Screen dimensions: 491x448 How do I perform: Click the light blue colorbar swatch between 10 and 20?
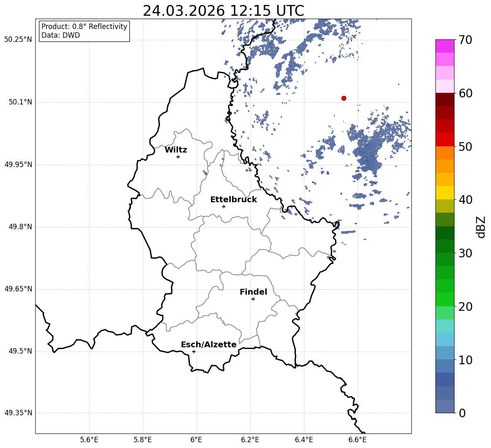pos(445,339)
